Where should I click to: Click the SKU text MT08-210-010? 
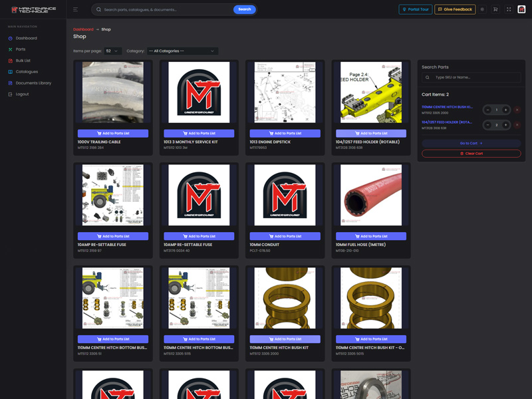(x=347, y=251)
